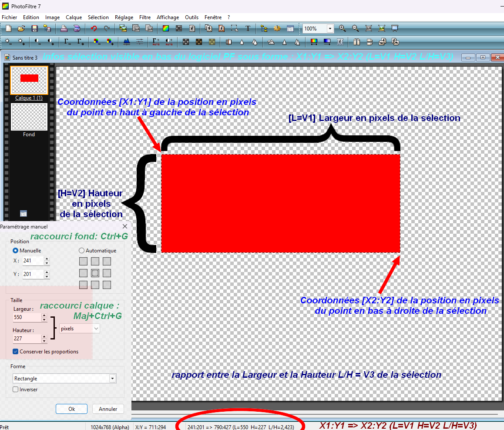Screen dimensions: 504x430
Task: Click the Gamma plus icon
Action: pyautogui.click(x=81, y=42)
